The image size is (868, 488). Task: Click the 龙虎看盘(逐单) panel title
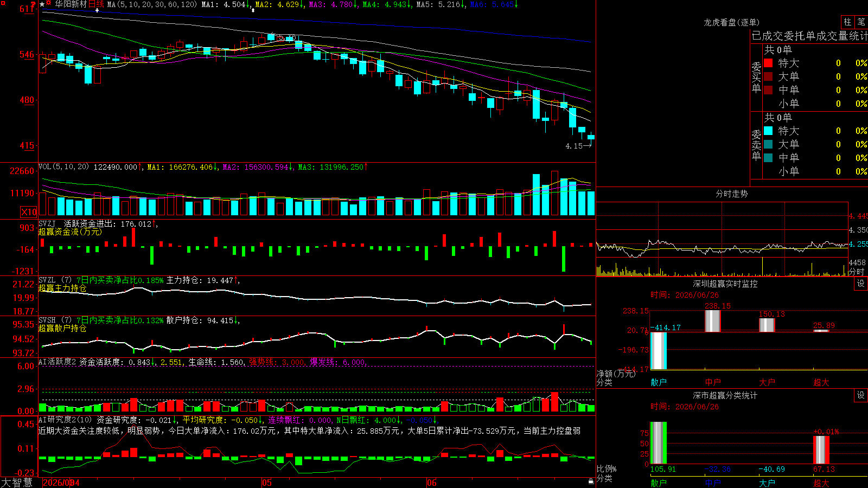point(731,22)
